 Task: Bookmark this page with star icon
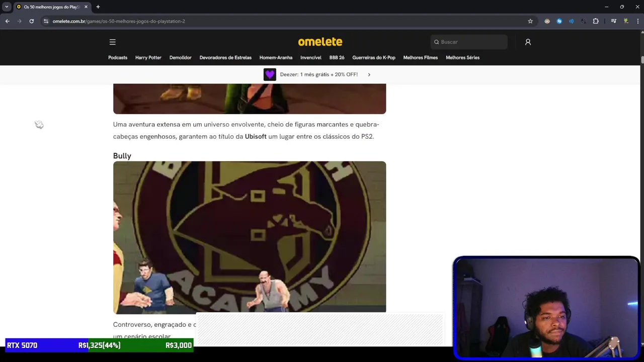tap(530, 21)
